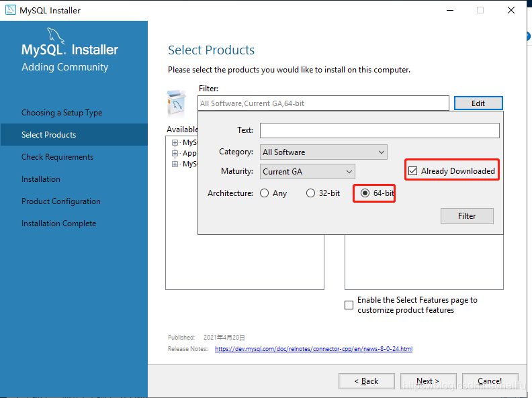
Task: Expand the last MySQL tree node
Action: tap(175, 164)
